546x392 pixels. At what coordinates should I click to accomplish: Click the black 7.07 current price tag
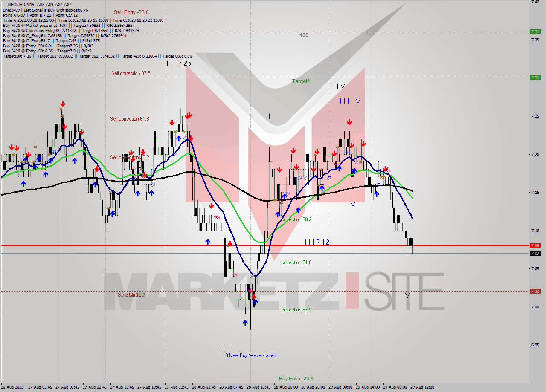(535, 253)
